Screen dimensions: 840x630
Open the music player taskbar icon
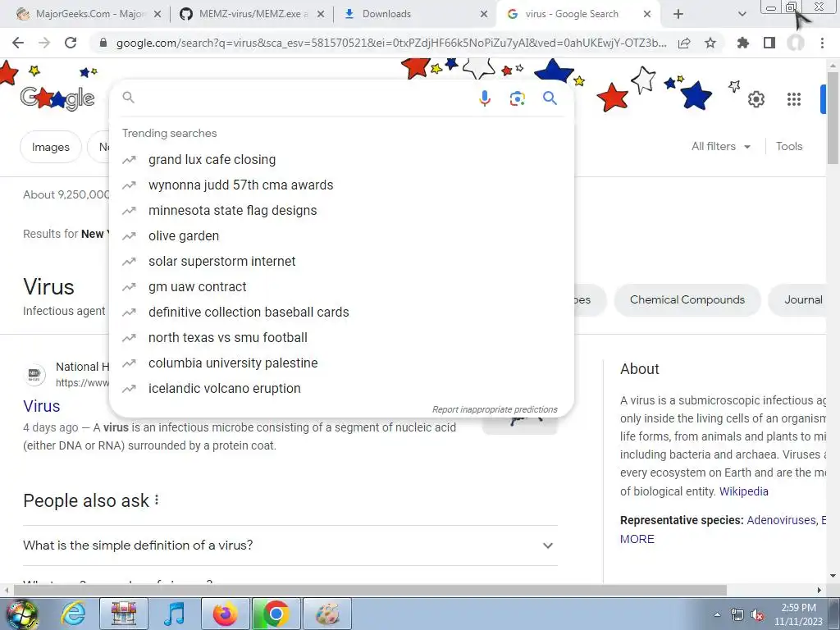coord(174,614)
